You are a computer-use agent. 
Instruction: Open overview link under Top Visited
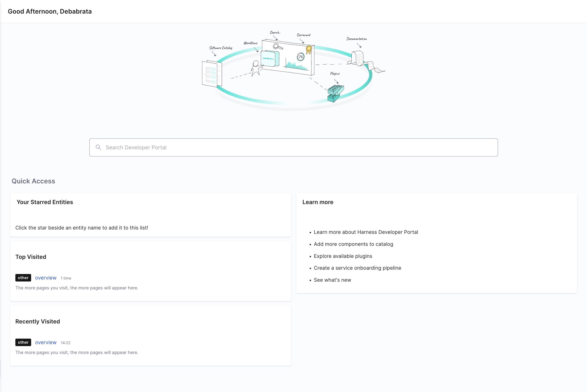coord(46,278)
